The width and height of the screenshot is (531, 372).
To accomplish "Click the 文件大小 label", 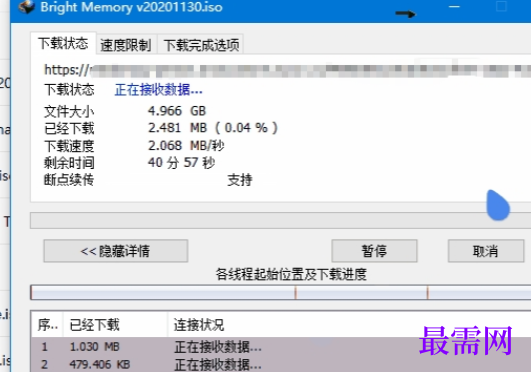I will click(69, 111).
